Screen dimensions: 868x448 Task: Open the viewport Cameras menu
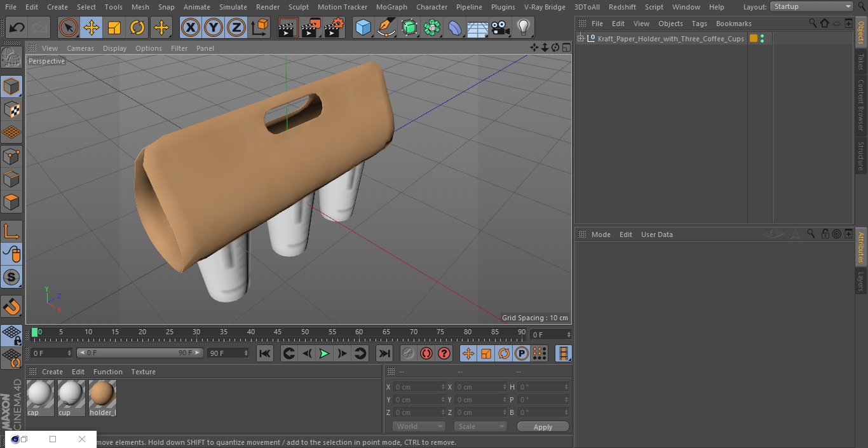click(x=80, y=48)
